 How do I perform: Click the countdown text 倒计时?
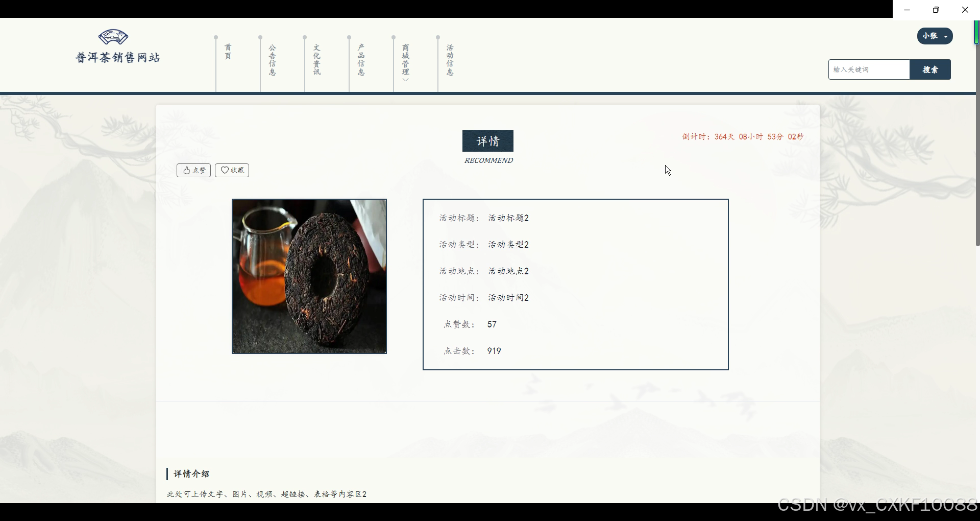click(x=743, y=137)
